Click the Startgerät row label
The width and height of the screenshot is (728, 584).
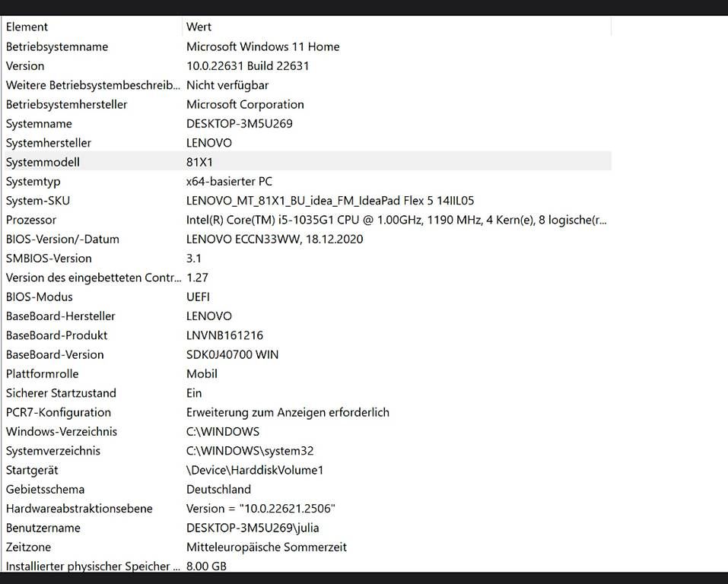click(x=32, y=471)
